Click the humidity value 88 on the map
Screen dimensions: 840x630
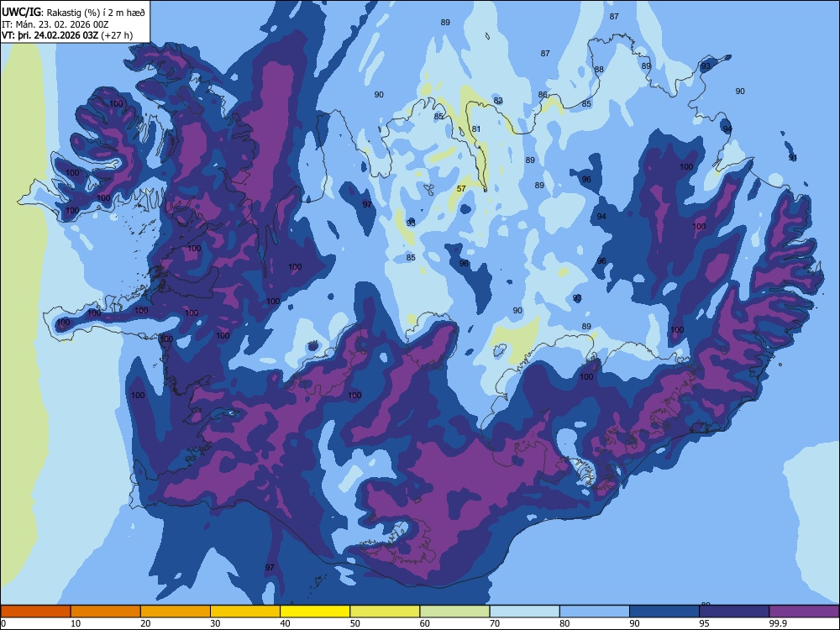(599, 70)
